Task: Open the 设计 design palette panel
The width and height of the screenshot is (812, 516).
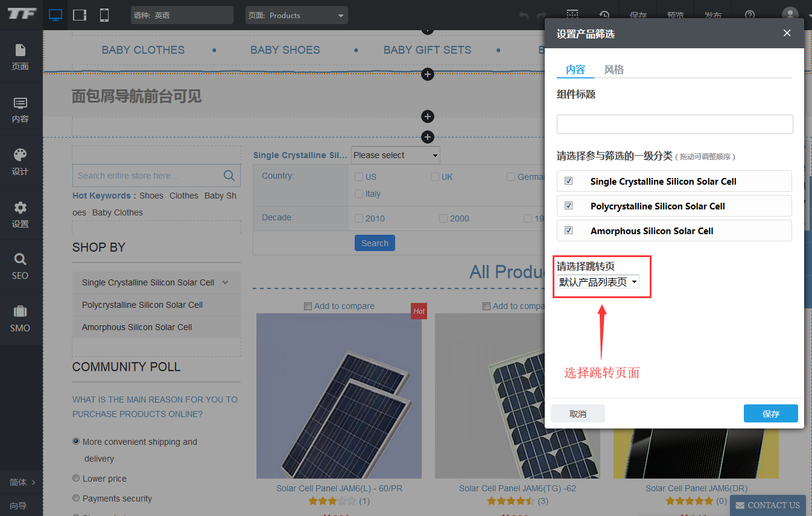Action: pyautogui.click(x=21, y=162)
